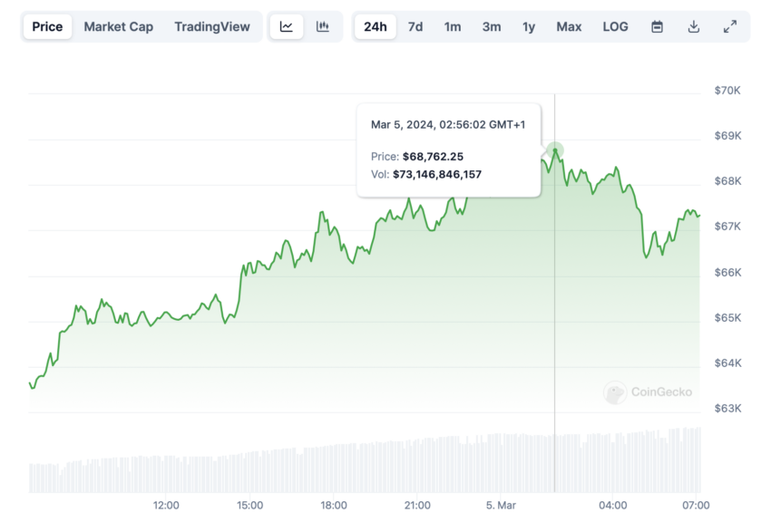Click the 5. Mar date axis label
Viewport: 771px width, 532px height.
coord(501,505)
